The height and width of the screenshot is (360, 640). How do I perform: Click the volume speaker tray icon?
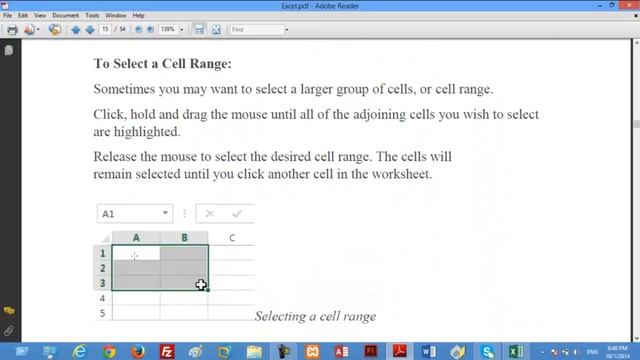coord(576,352)
